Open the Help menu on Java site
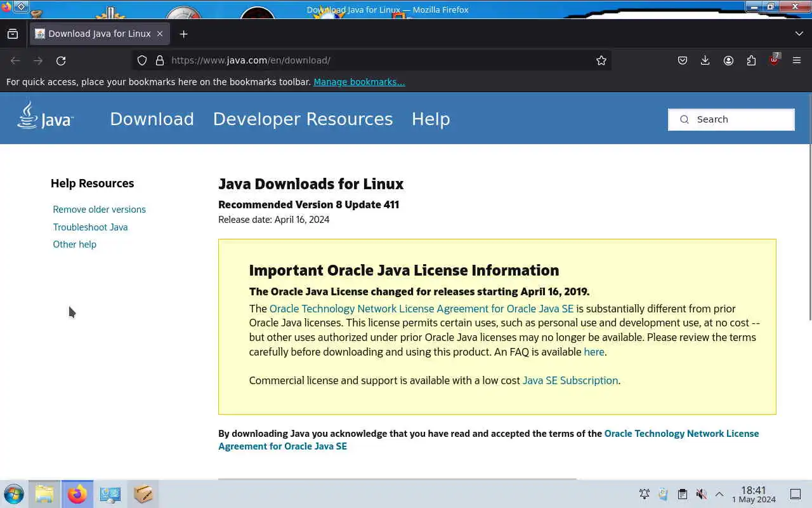Screen dimensions: 812x508 click(x=431, y=119)
